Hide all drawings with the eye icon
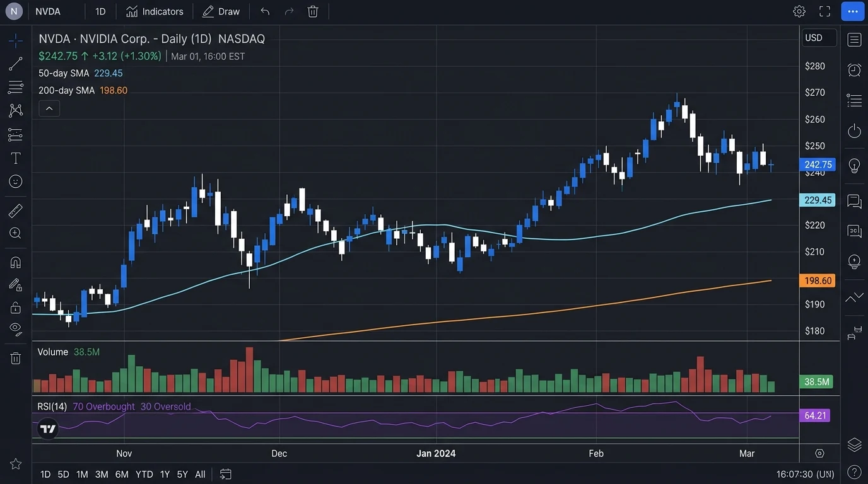 16,329
